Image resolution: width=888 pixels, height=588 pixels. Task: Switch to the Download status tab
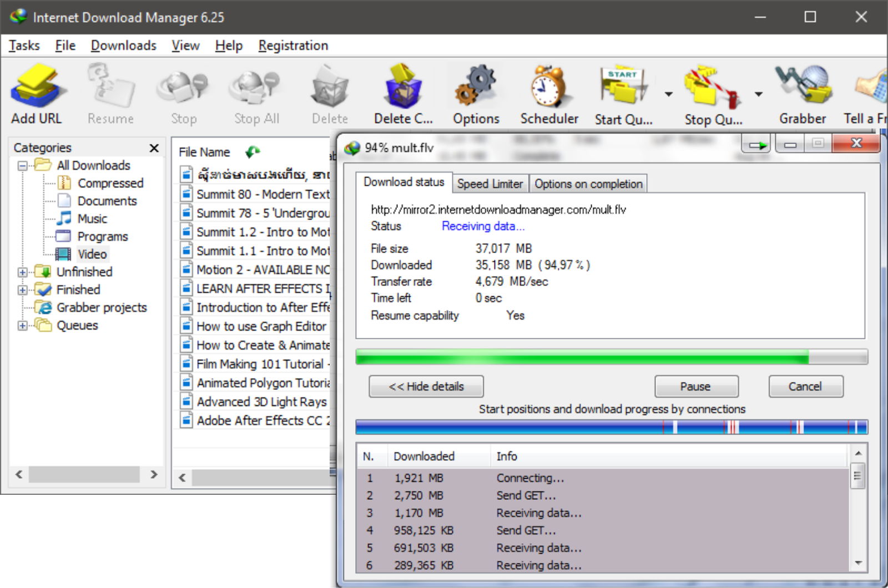tap(404, 182)
